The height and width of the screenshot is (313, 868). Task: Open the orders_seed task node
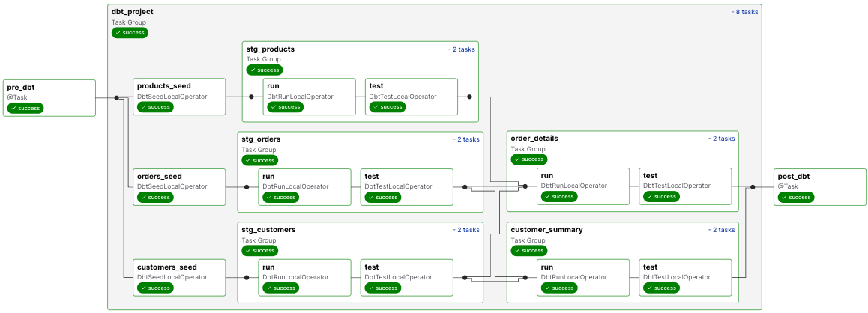coord(179,187)
